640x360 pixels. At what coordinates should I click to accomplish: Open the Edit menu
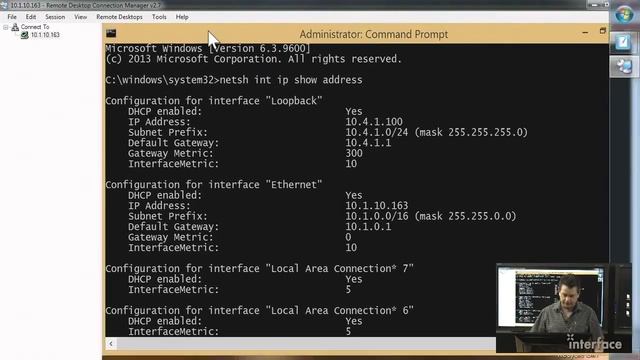point(31,17)
